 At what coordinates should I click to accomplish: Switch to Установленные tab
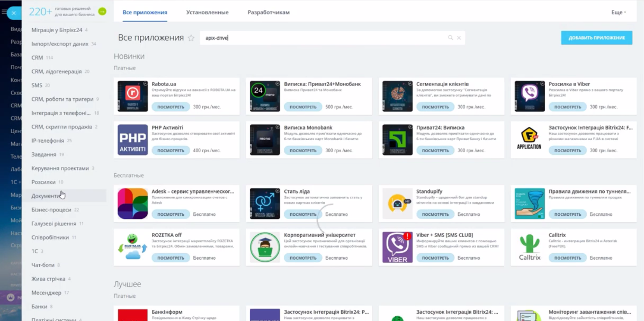[207, 12]
